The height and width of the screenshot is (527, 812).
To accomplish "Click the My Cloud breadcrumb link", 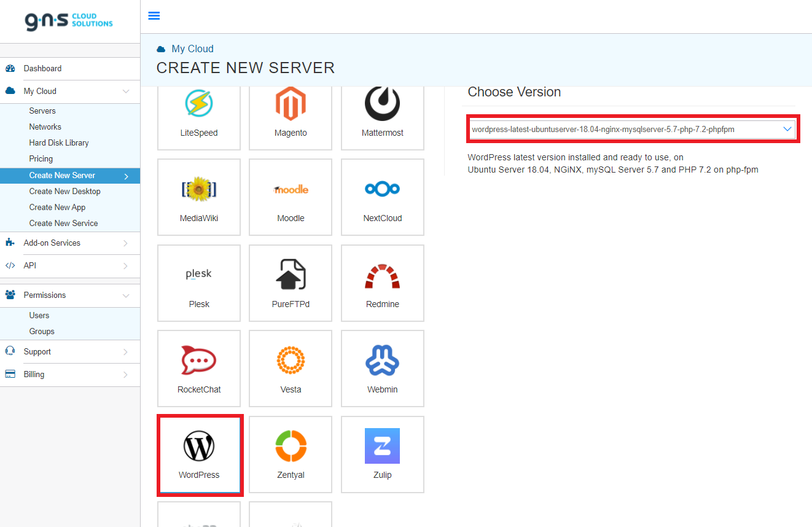I will point(192,49).
